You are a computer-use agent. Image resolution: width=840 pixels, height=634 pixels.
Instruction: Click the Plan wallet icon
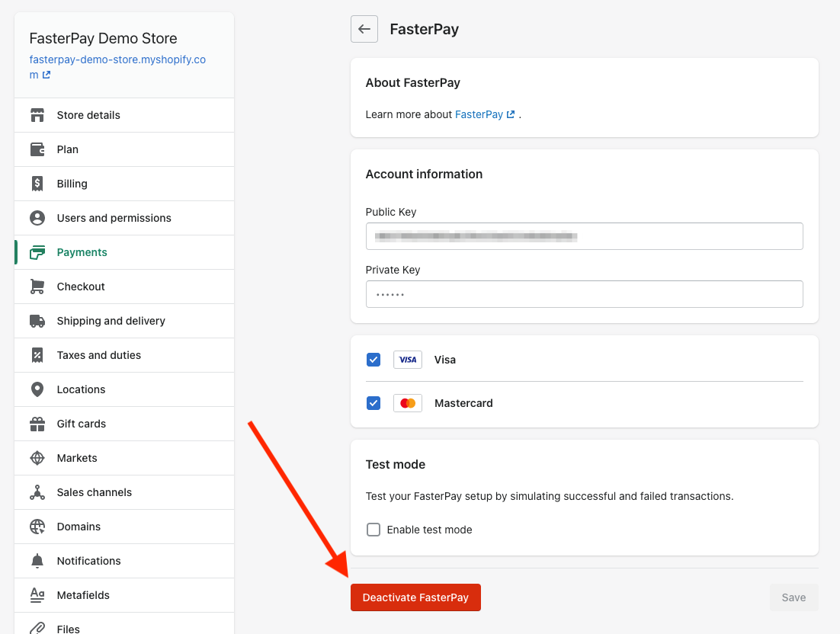[37, 149]
